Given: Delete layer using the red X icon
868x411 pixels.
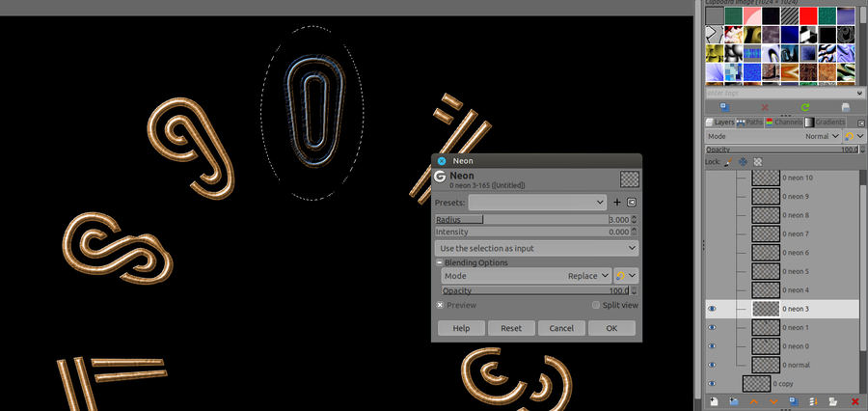Looking at the screenshot, I should (x=854, y=400).
